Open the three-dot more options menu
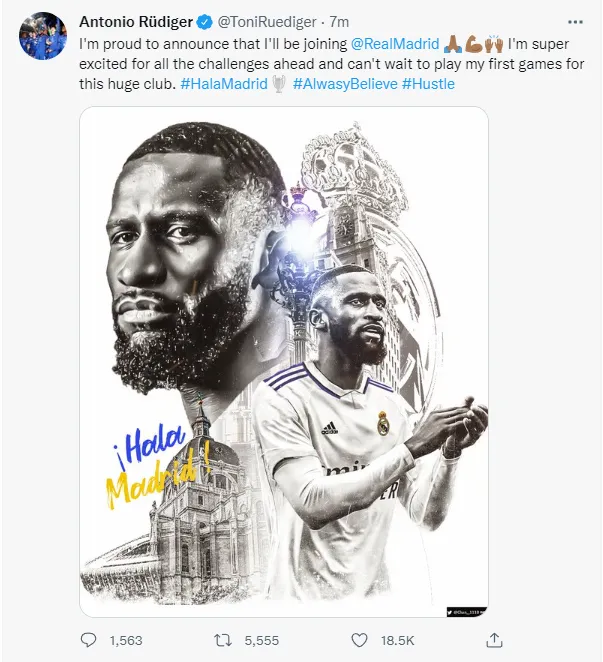This screenshot has height=662, width=603. tap(575, 22)
